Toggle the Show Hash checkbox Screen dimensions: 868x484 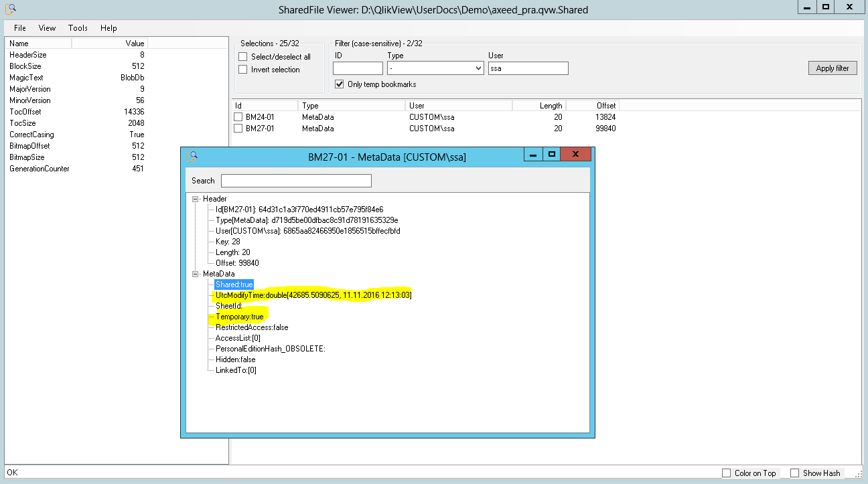coord(795,473)
